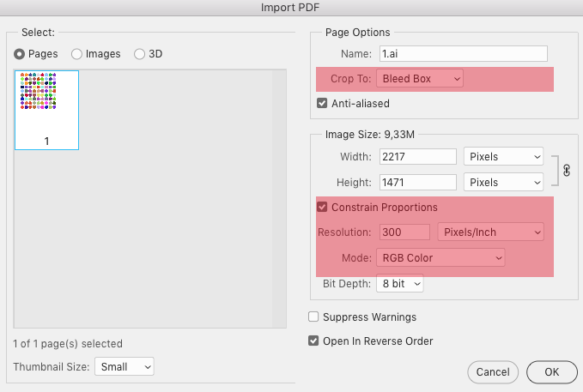Open the Height units dropdown
583x392 pixels.
[503, 182]
